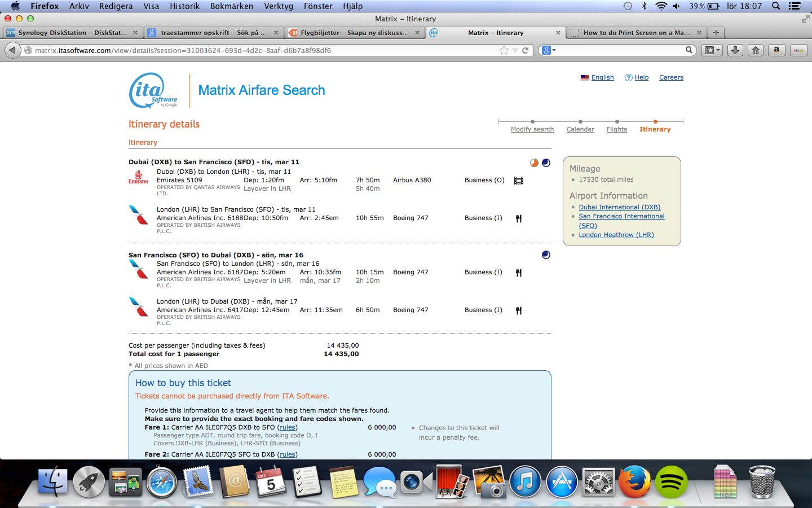The width and height of the screenshot is (812, 508).
Task: Bookmark this page with the star icon
Action: (x=504, y=50)
